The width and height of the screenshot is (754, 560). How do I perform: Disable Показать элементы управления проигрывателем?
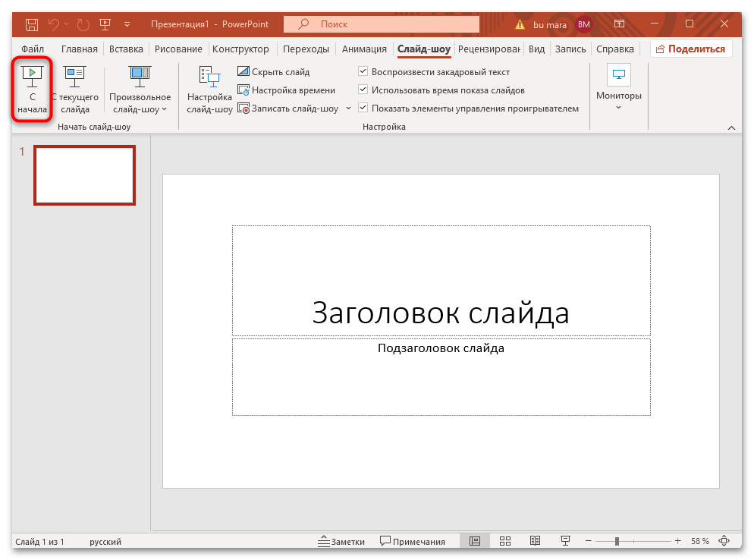[363, 108]
